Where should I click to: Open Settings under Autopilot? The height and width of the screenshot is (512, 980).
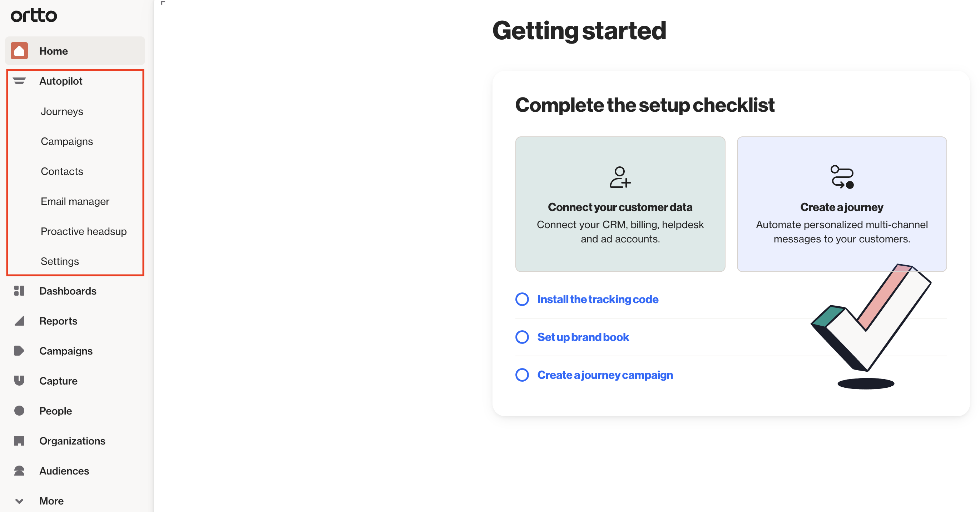click(60, 261)
